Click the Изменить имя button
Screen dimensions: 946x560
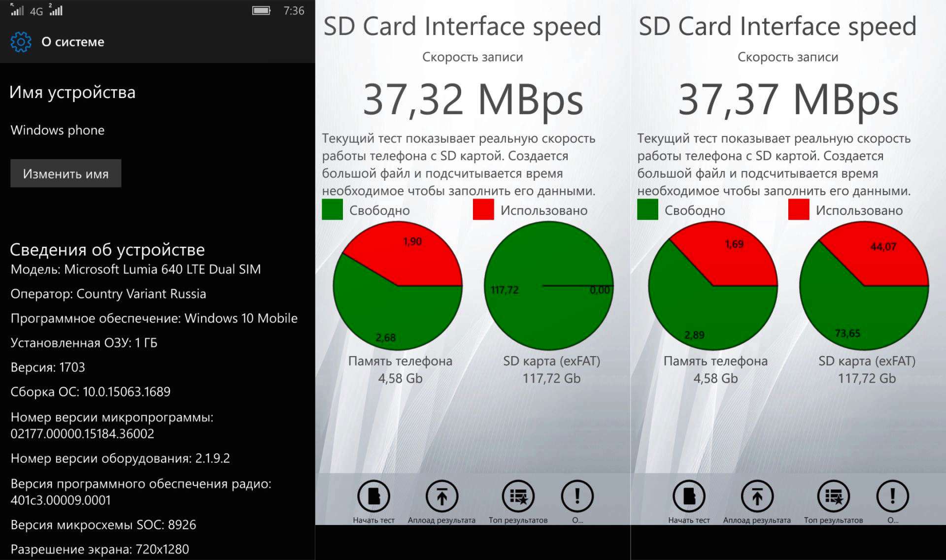coord(66,173)
